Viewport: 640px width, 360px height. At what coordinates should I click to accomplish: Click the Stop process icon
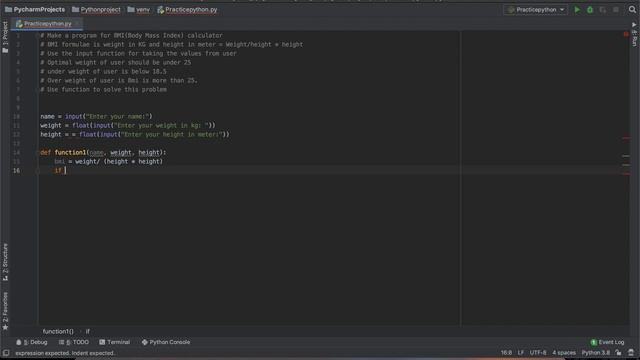click(x=616, y=9)
